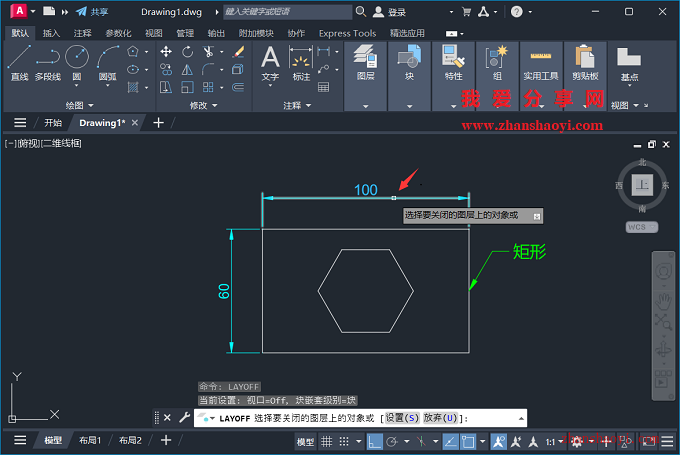Switch to the 布局1 layout tab
This screenshot has width=680, height=455.
click(90, 440)
